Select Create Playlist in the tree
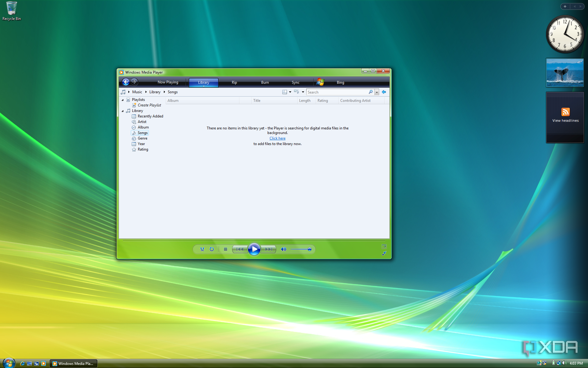Viewport: 588px width, 368px height. tap(149, 105)
